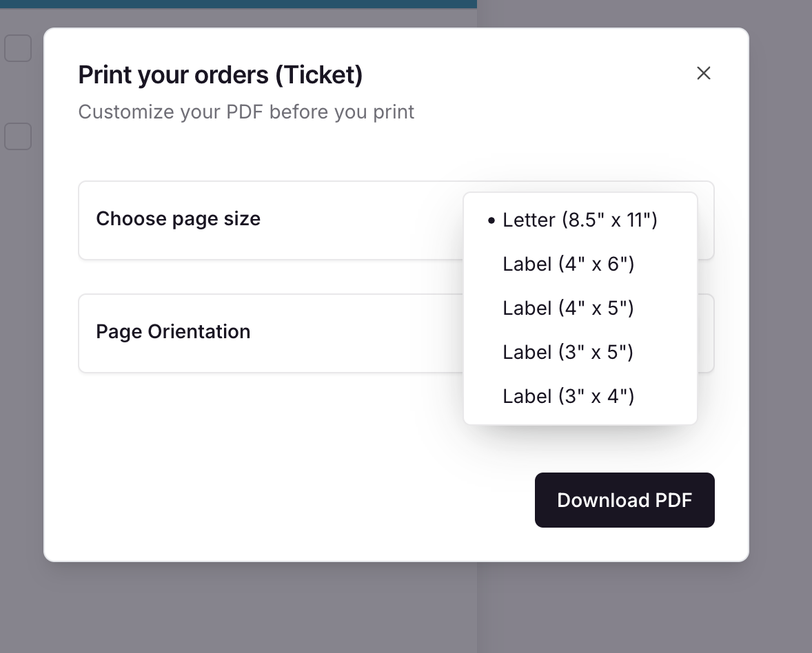
Task: Close the Print your orders dialog
Action: (x=703, y=73)
